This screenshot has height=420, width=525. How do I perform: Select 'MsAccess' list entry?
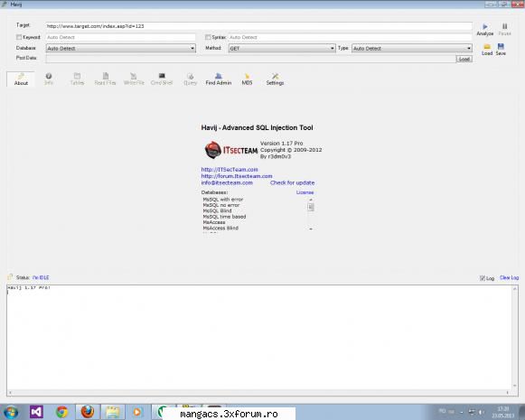[214, 222]
